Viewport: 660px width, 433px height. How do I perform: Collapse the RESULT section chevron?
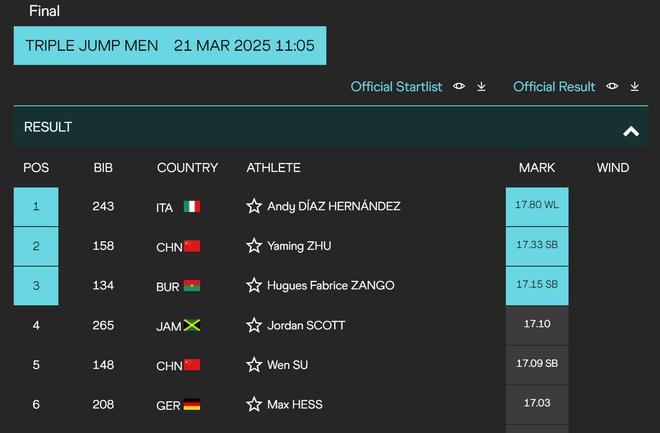tap(631, 131)
